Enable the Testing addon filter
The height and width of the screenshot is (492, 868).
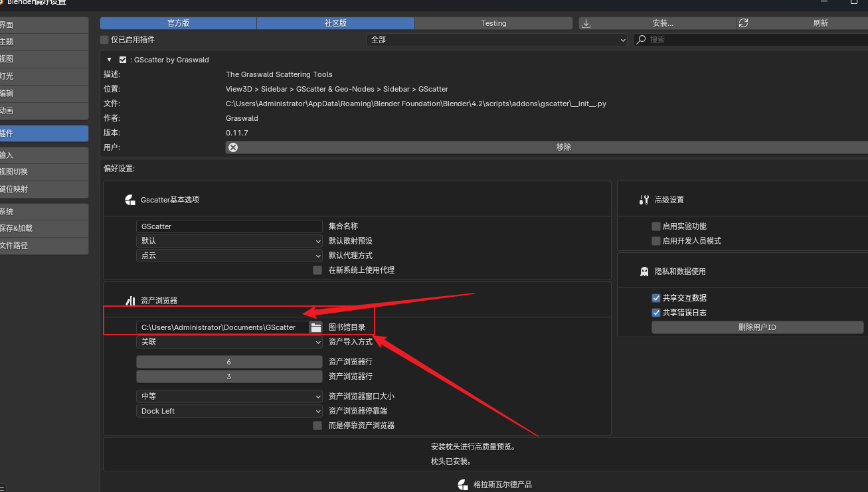point(493,23)
